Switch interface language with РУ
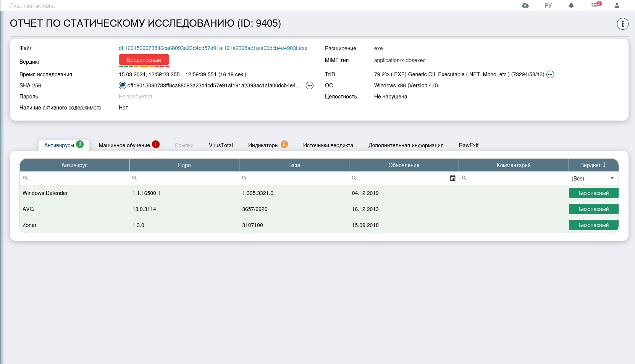The height and width of the screenshot is (364, 635). pyautogui.click(x=548, y=5)
